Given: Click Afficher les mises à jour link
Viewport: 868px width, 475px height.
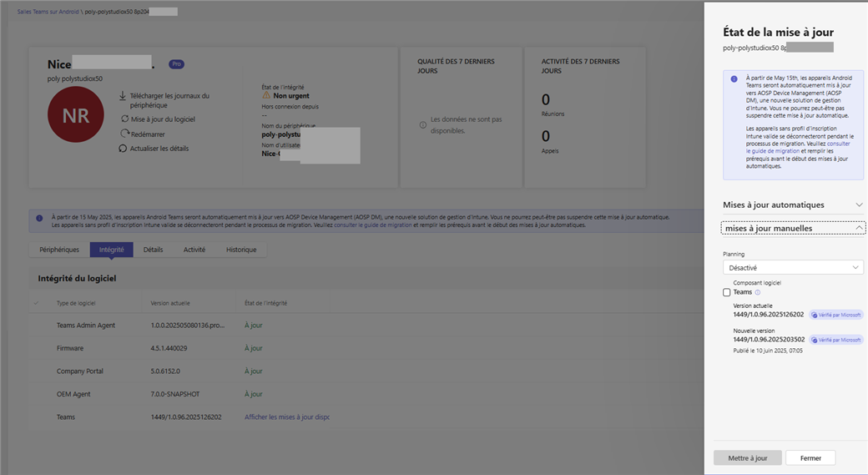Looking at the screenshot, I should [x=287, y=417].
